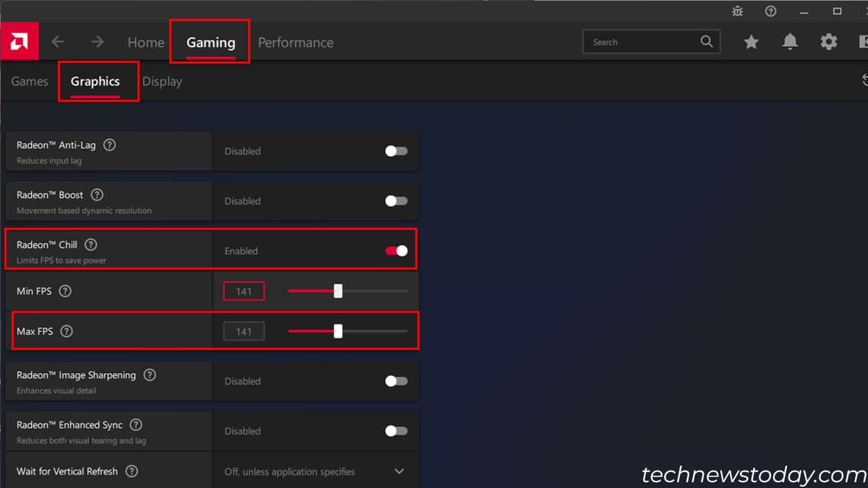The width and height of the screenshot is (868, 488).
Task: Enable the Radeon Anti-Lag toggle
Action: click(396, 151)
